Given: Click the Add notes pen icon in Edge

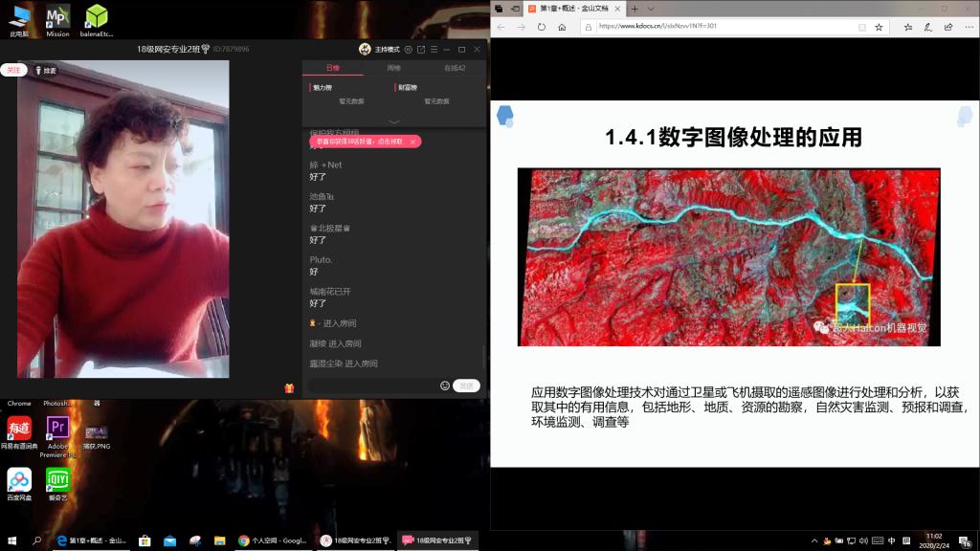Looking at the screenshot, I should click(928, 27).
